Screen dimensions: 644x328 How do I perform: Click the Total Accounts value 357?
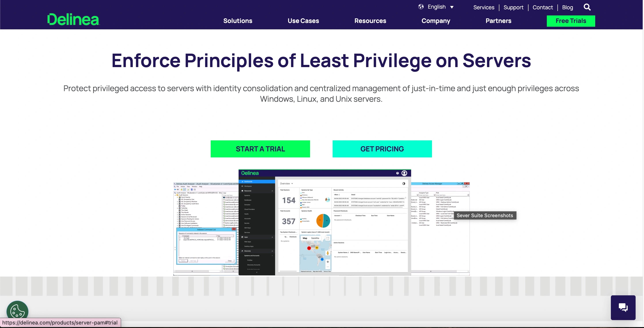289,221
